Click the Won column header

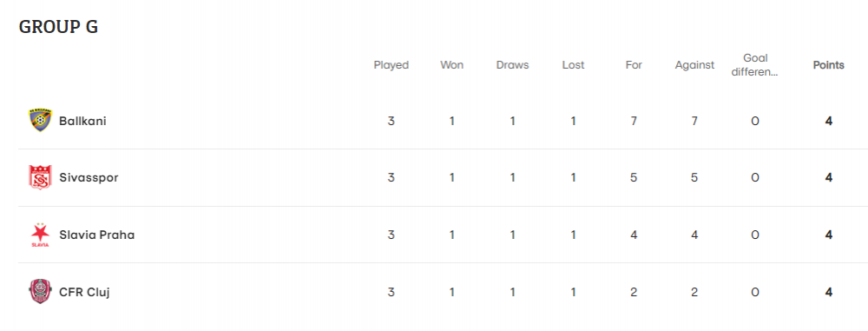451,65
